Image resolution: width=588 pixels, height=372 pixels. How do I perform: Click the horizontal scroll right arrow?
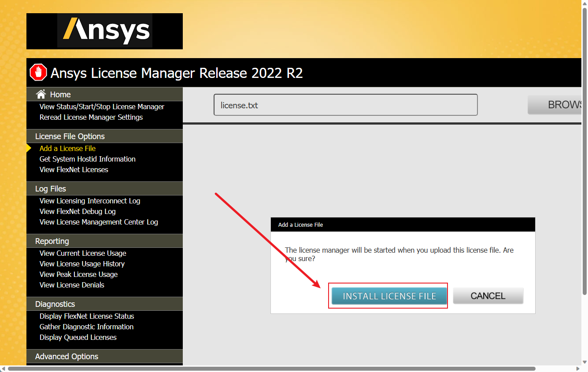(578, 368)
